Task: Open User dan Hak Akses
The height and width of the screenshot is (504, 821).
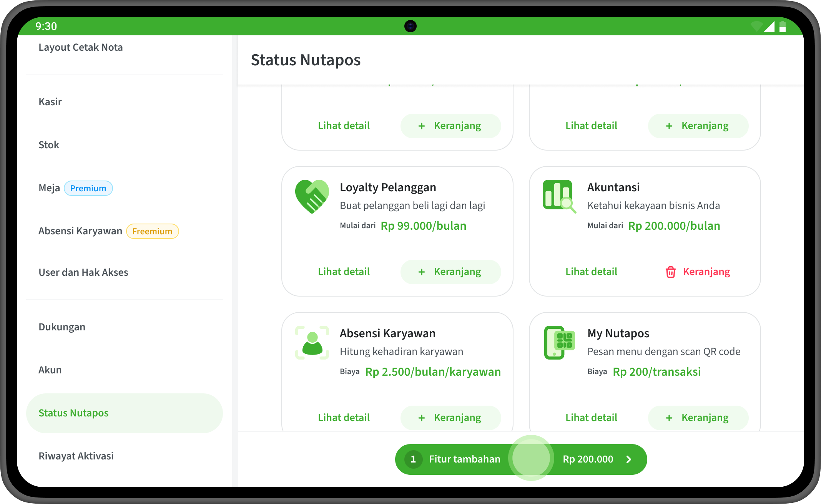Action: click(x=83, y=272)
